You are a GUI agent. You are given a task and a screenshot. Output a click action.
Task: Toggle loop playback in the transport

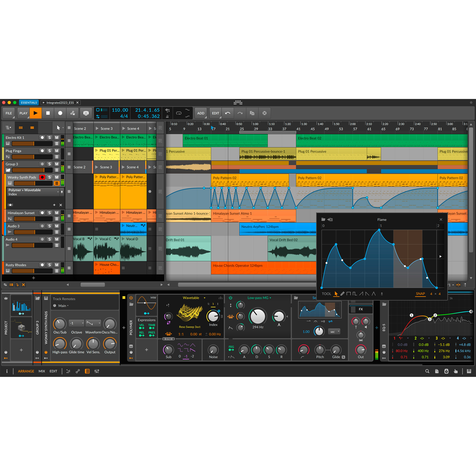point(179,113)
